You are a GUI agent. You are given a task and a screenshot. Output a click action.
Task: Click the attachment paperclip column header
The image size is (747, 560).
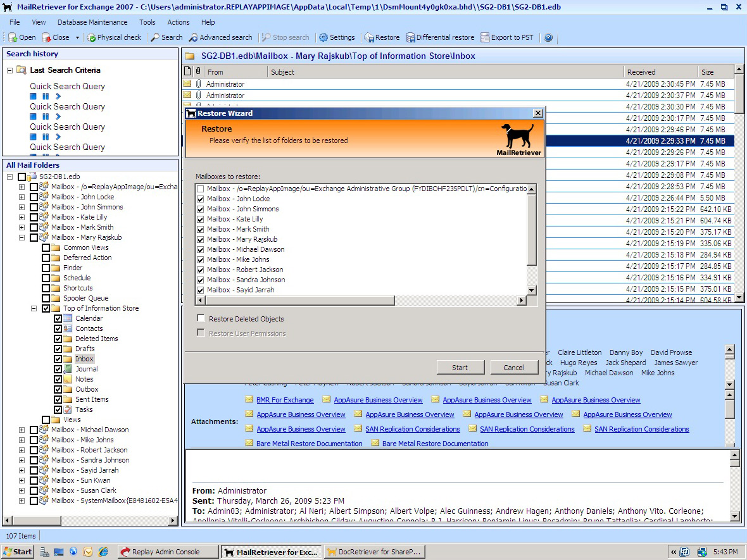click(x=198, y=72)
